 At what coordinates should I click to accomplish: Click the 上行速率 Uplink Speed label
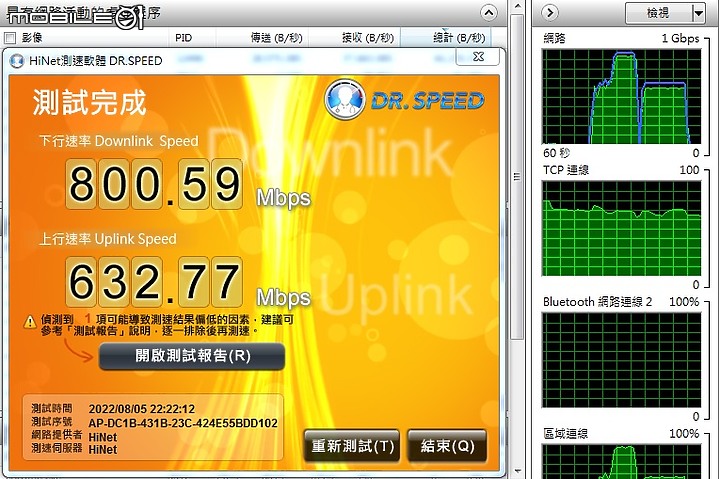108,239
